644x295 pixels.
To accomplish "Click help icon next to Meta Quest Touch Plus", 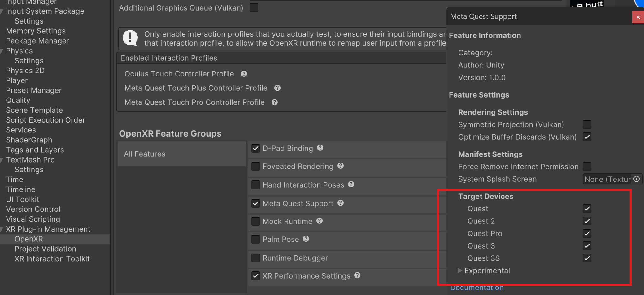I will coord(277,88).
